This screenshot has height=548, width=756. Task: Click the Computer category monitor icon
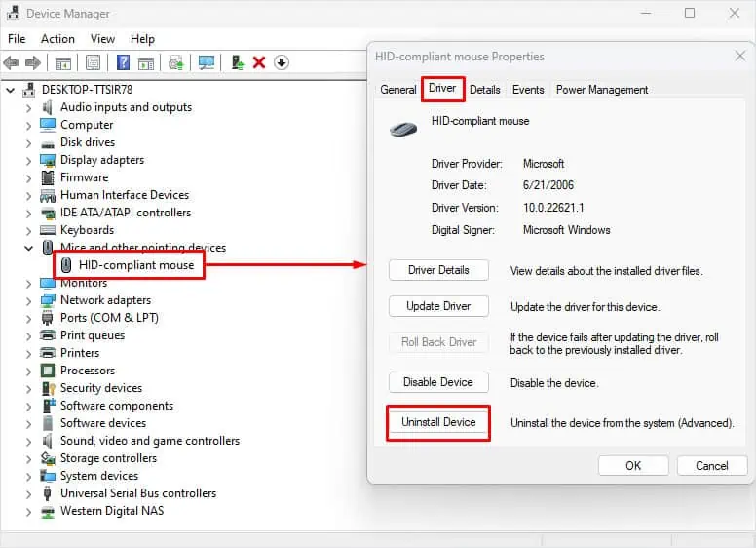coord(48,125)
